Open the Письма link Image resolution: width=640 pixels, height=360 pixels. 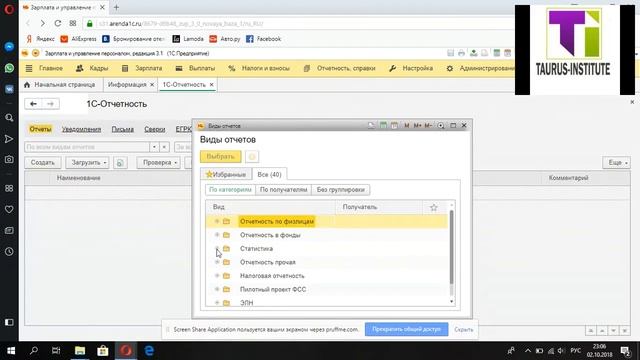[x=122, y=129]
